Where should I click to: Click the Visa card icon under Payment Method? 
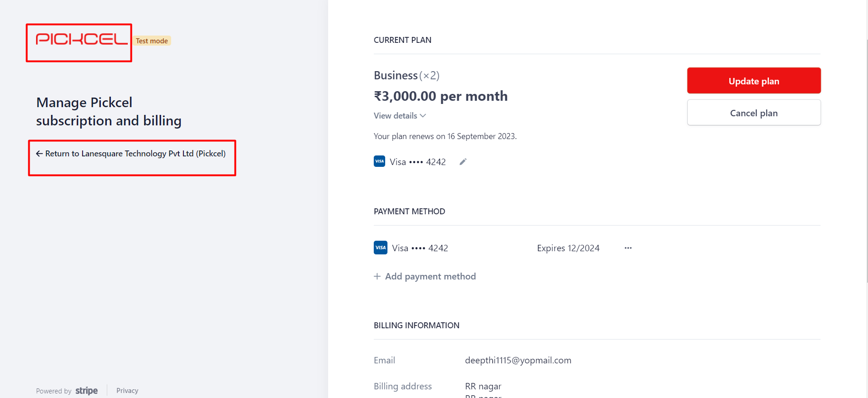point(381,248)
